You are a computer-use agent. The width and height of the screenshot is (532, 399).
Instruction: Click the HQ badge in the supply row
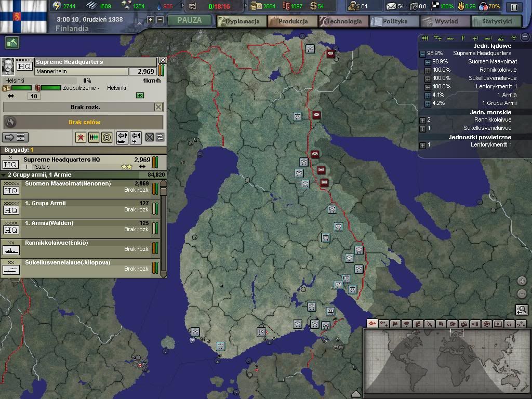140,96
